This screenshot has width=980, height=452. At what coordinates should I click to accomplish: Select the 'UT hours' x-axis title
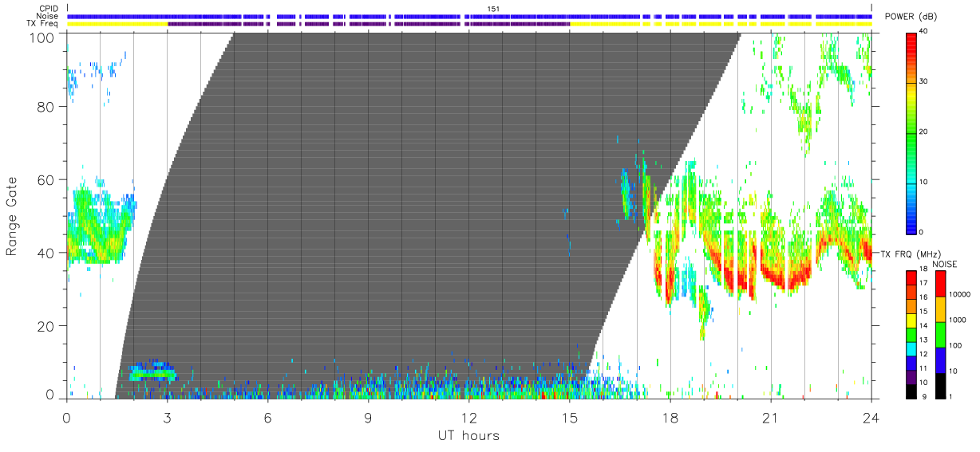[468, 435]
